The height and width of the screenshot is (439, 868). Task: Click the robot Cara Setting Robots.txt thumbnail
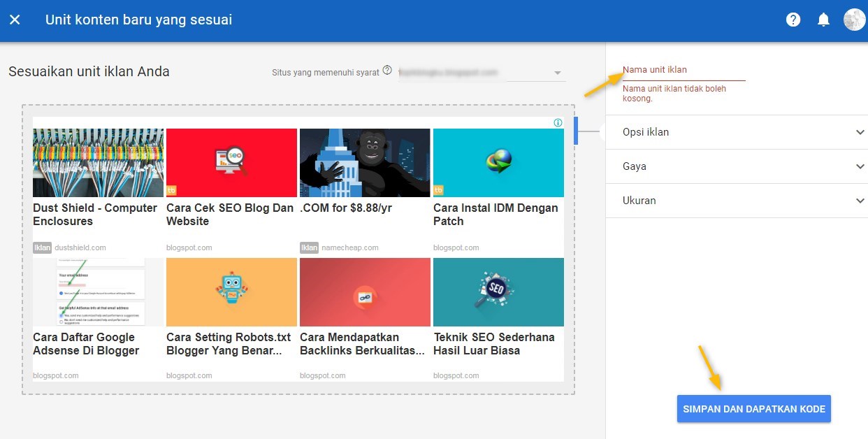coord(231,292)
